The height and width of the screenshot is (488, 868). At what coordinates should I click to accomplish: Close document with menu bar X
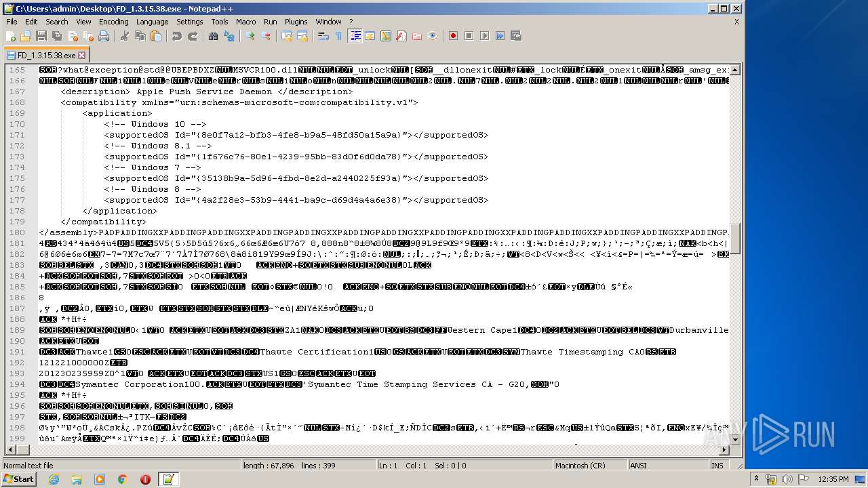click(736, 22)
